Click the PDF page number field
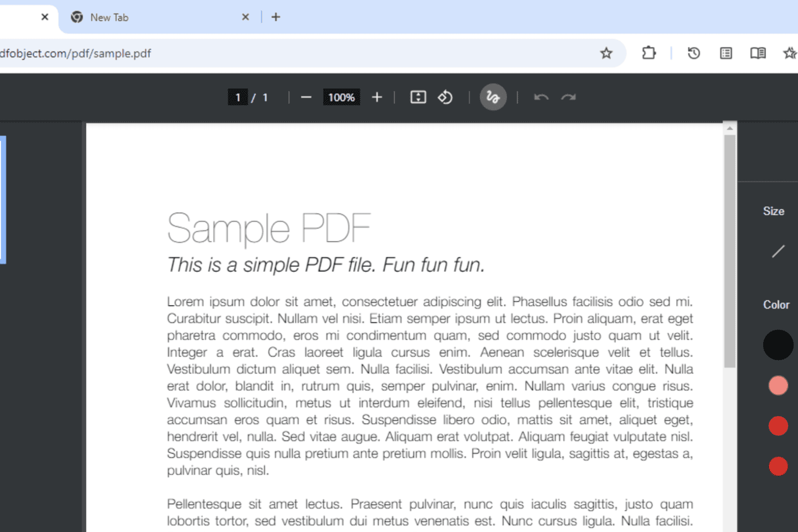The width and height of the screenshot is (798, 532). point(238,97)
